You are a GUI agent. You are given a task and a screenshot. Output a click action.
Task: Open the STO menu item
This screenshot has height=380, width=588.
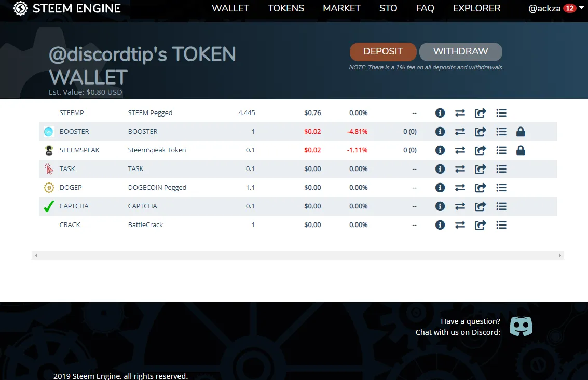click(388, 8)
